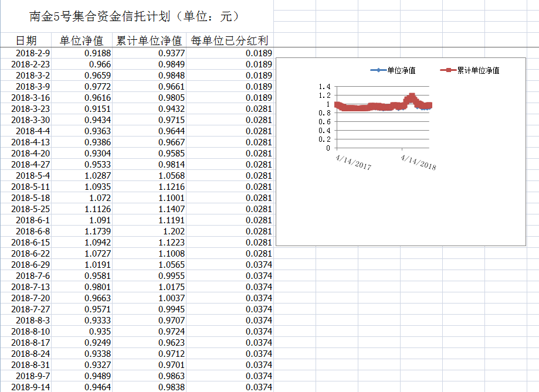Select the title cell 南金5号集合资金信托计划
Viewport: 539px width, 392px height.
pyautogui.click(x=137, y=16)
